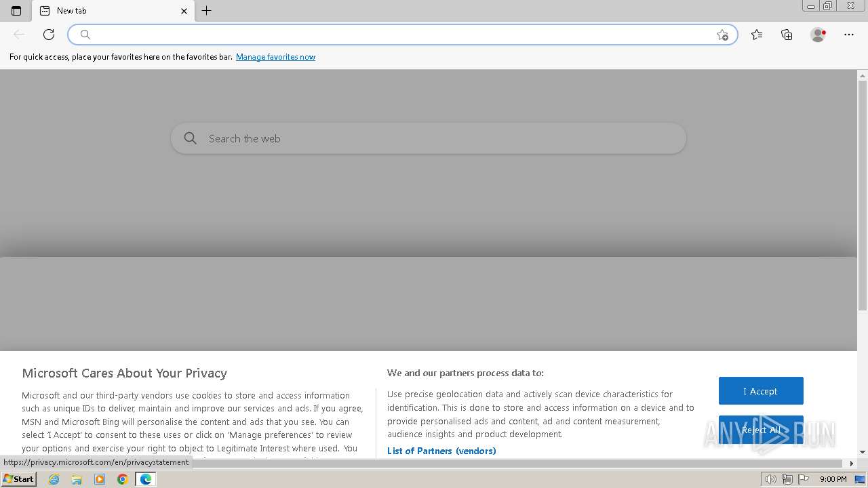Open List of Partners (vendors) link

click(x=441, y=451)
